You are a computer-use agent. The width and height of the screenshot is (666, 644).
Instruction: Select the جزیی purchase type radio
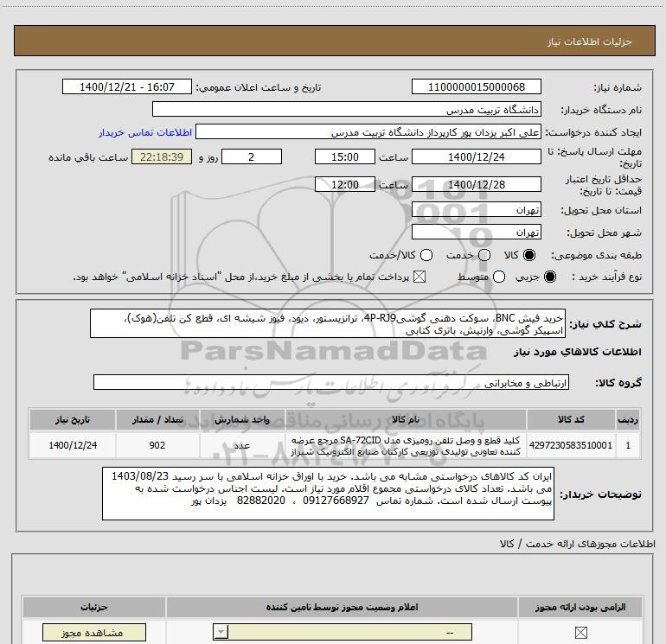(550, 277)
